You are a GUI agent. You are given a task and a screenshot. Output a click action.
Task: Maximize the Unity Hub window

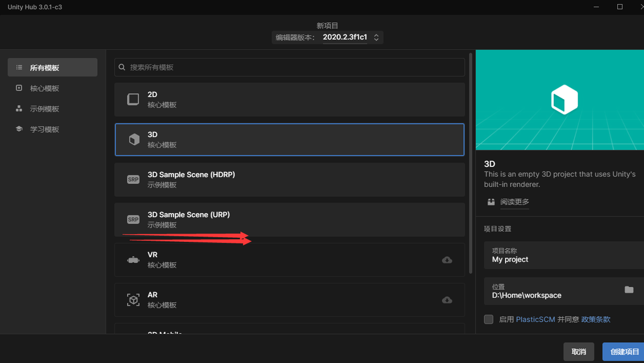[620, 7]
